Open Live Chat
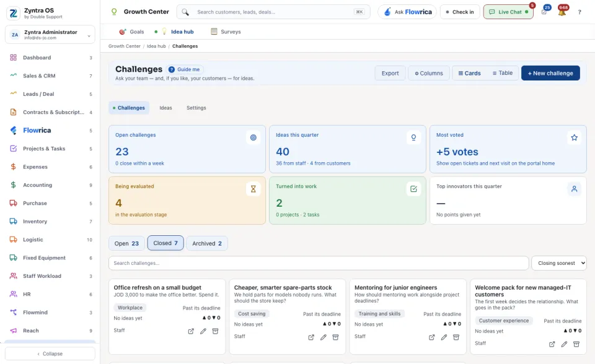 point(508,12)
